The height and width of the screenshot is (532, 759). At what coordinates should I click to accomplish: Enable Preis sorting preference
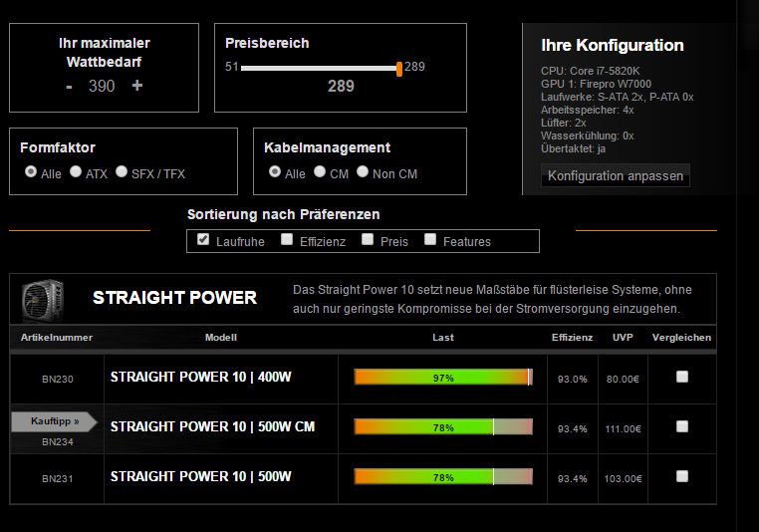click(368, 239)
